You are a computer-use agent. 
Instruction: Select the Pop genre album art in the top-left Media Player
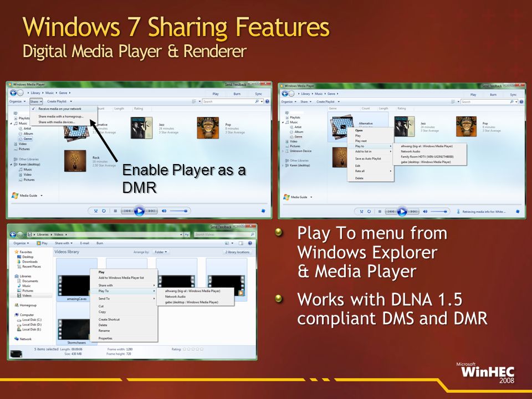(208, 127)
